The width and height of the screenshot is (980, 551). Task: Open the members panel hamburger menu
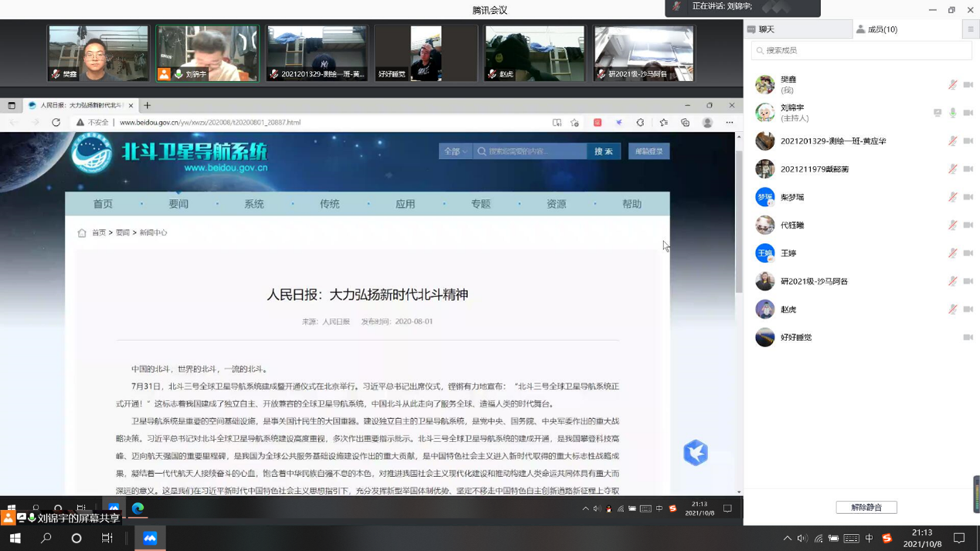[x=971, y=29]
